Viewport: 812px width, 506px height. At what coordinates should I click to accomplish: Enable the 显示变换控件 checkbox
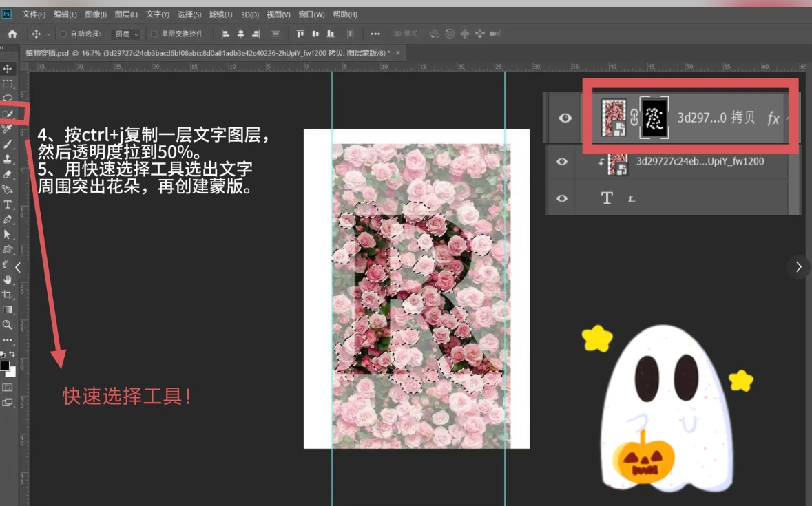pyautogui.click(x=154, y=34)
